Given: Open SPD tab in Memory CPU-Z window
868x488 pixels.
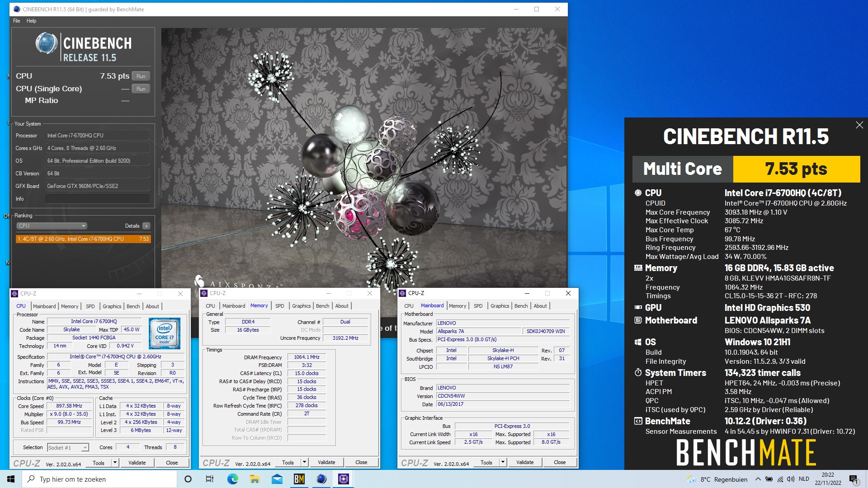Looking at the screenshot, I should click(x=280, y=306).
